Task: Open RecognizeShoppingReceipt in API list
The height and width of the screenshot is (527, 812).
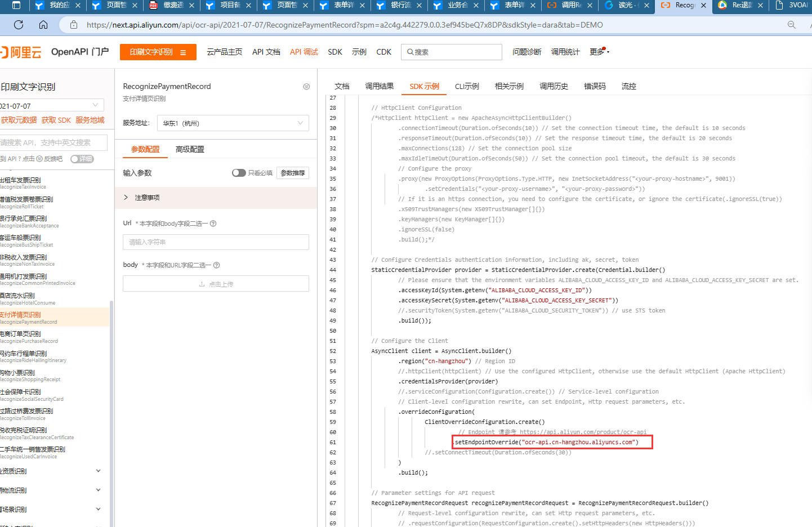Action: click(30, 376)
